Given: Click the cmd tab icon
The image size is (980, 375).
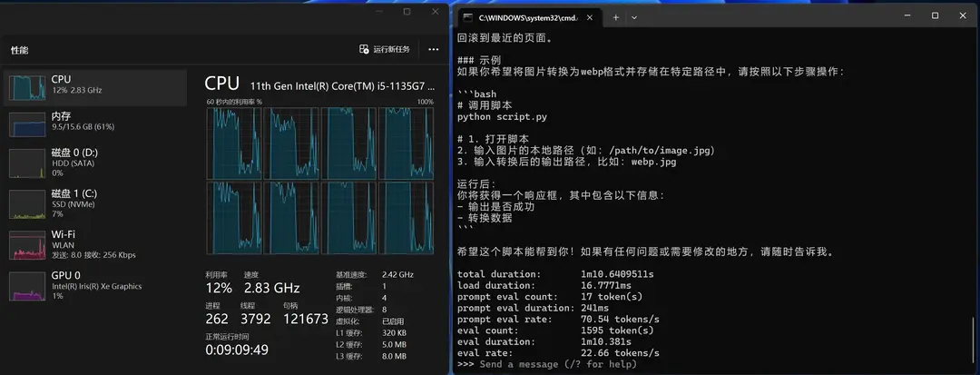Looking at the screenshot, I should 468,17.
